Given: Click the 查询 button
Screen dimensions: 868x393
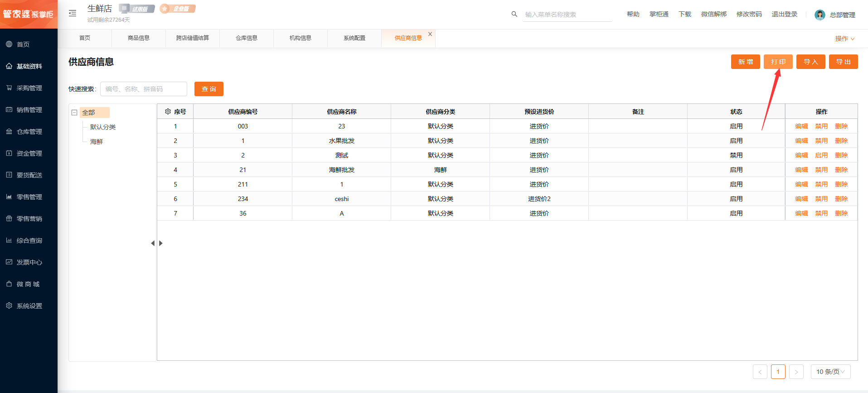Looking at the screenshot, I should 209,89.
